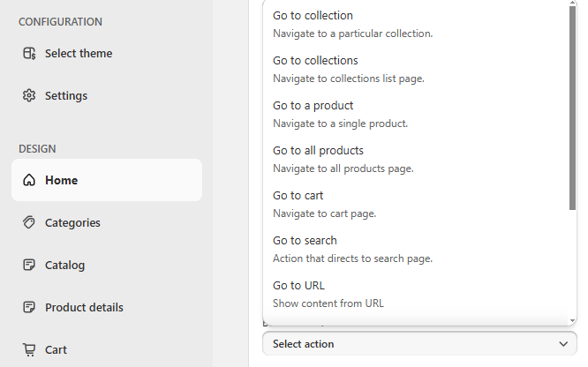Click the Settings gear icon
Image resolution: width=588 pixels, height=367 pixels.
tap(29, 95)
